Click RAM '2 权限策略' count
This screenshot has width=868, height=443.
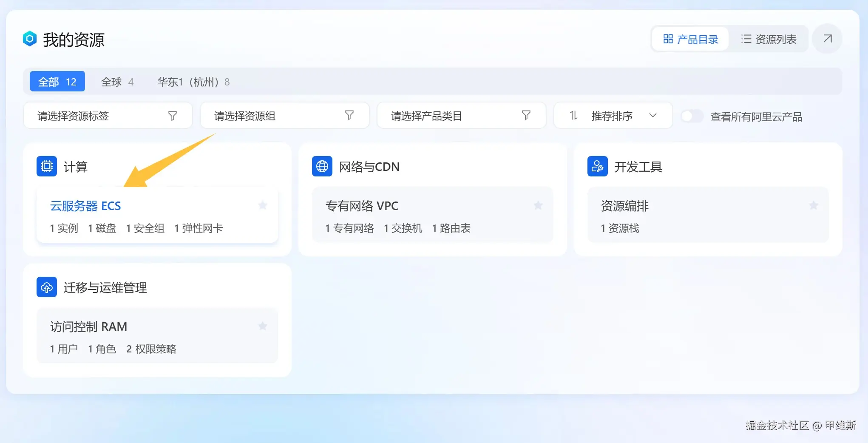pos(151,349)
